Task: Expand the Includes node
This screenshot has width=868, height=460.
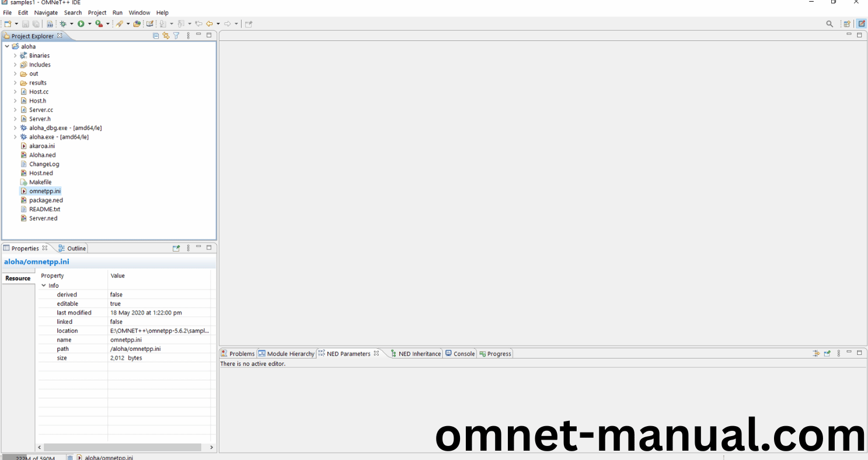Action: (x=15, y=65)
